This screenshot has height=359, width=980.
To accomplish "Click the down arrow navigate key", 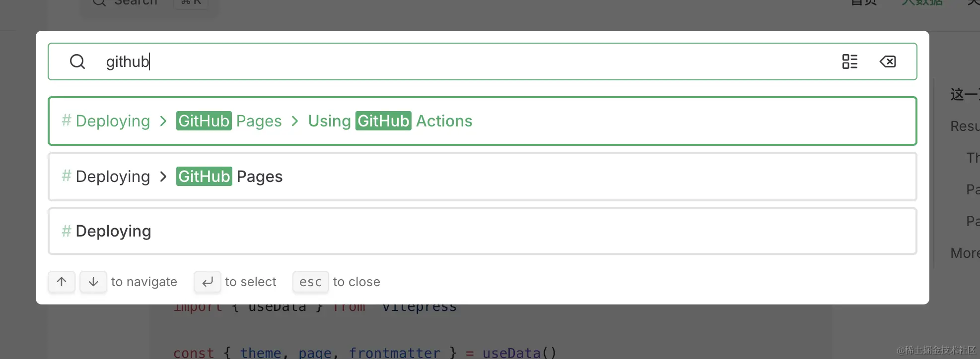I will [93, 282].
